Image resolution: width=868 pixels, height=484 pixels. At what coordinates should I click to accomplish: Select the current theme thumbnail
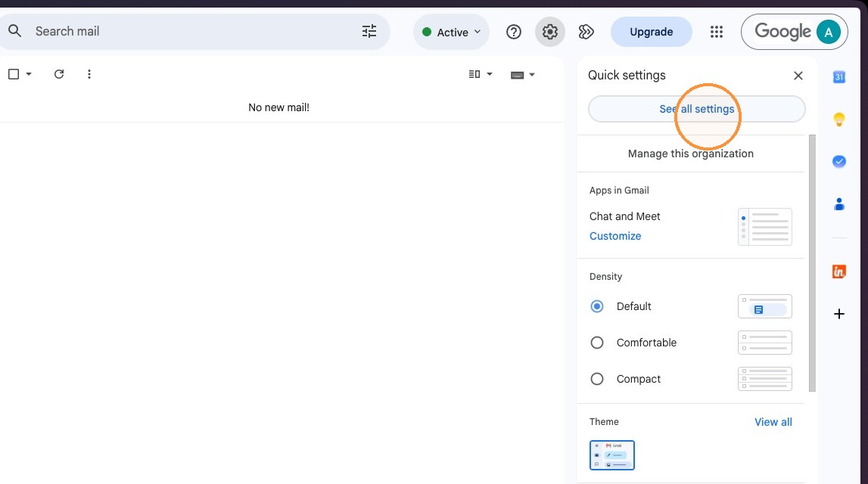tap(611, 455)
